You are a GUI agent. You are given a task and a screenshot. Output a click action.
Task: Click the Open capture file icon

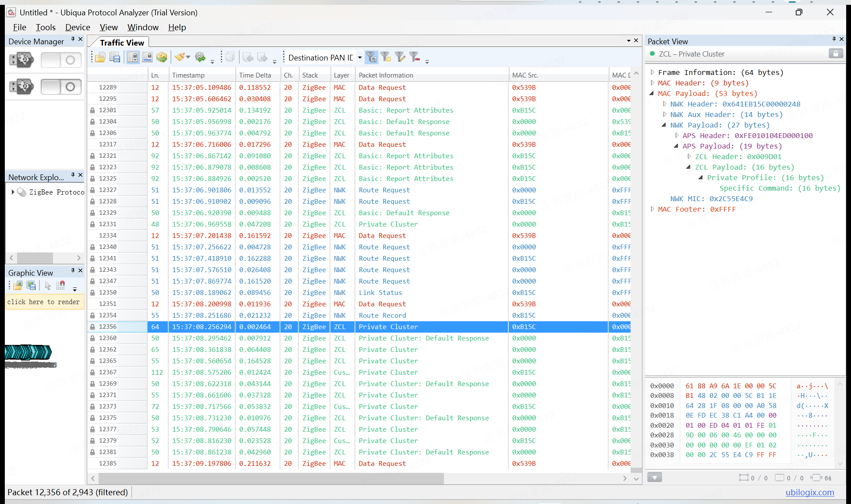pos(100,57)
